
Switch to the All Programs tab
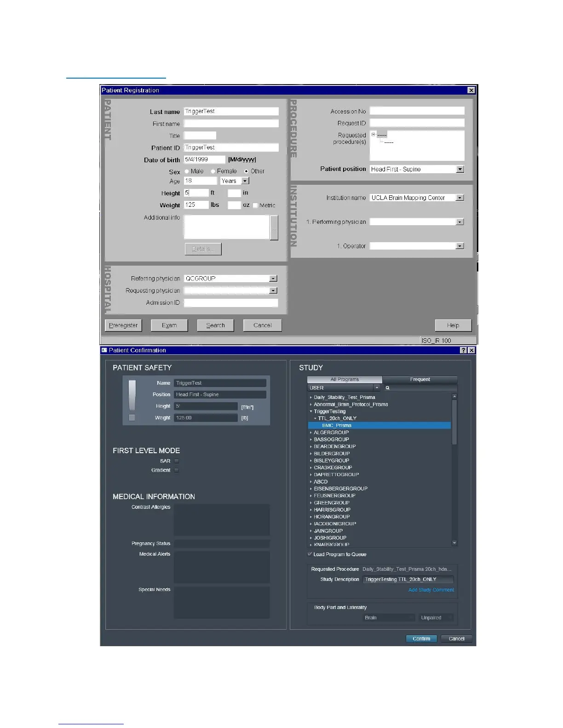345,380
